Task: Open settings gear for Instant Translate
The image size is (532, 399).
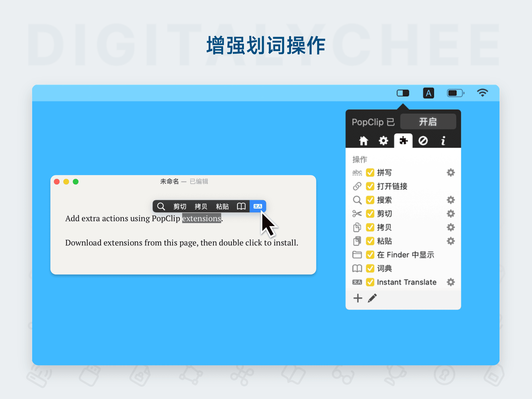Action: coord(451,282)
